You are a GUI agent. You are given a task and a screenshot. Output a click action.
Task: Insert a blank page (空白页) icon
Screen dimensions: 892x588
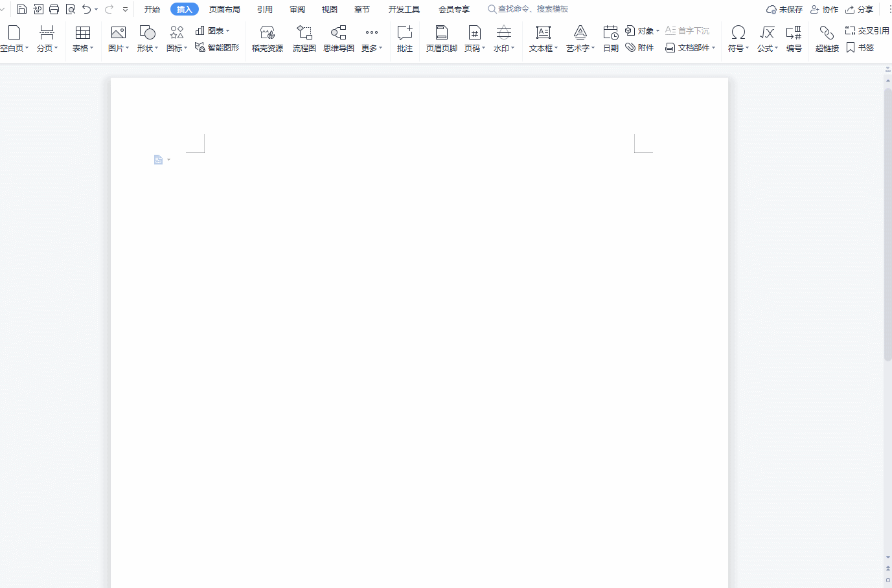(x=14, y=32)
